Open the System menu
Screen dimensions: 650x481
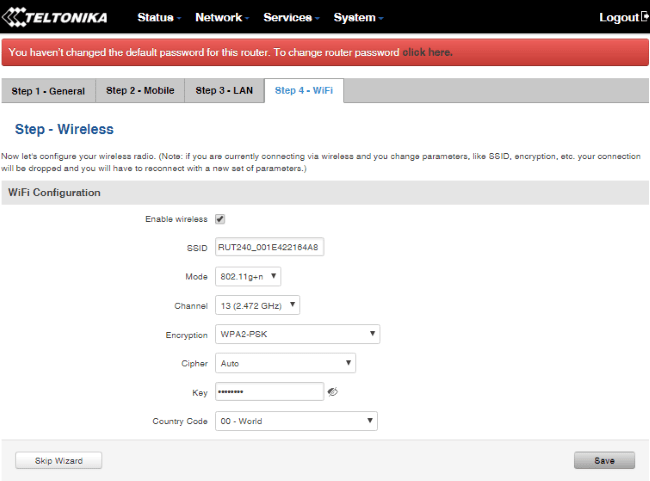point(358,18)
